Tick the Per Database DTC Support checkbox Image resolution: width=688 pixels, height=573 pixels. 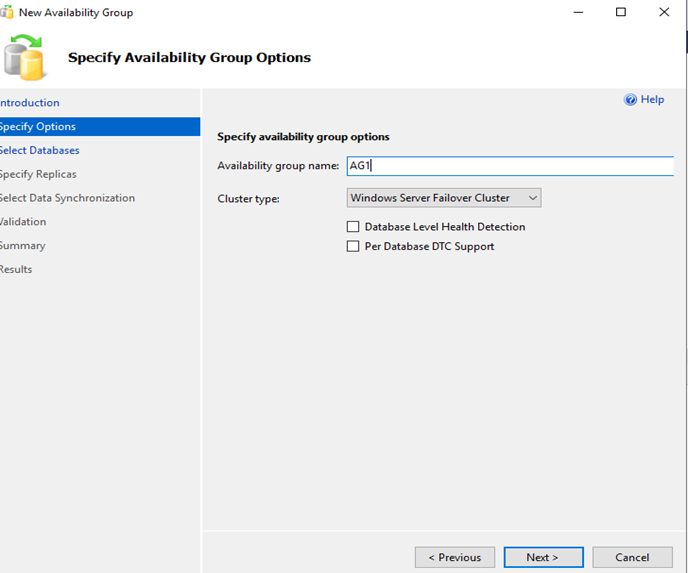click(353, 246)
